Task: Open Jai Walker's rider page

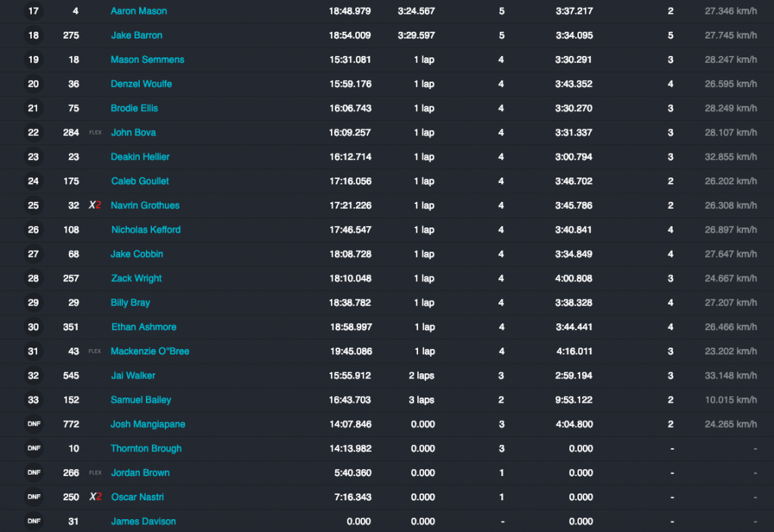Action: pos(133,376)
